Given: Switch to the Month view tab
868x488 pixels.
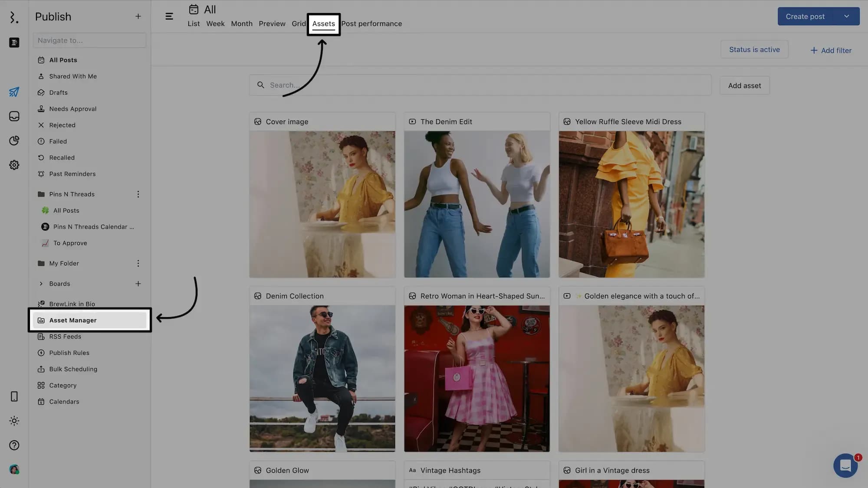Looking at the screenshot, I should tap(241, 24).
